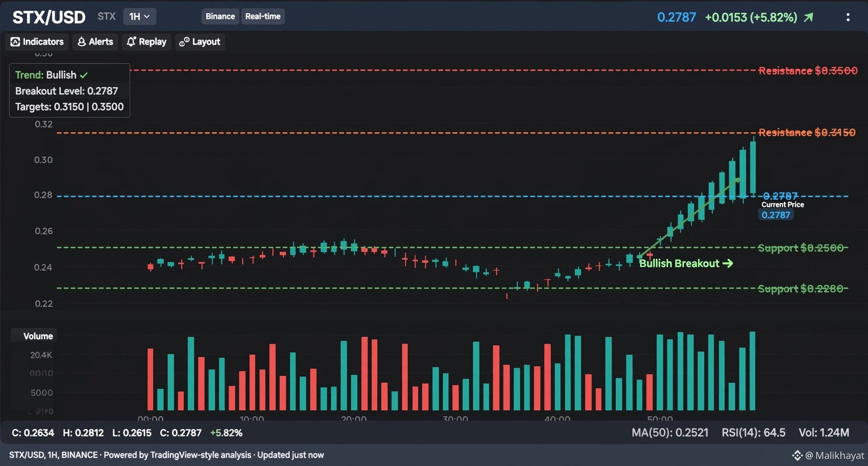Screen dimensions: 868x466
Task: Click the Indicators chart icon
Action: pyautogui.click(x=15, y=42)
